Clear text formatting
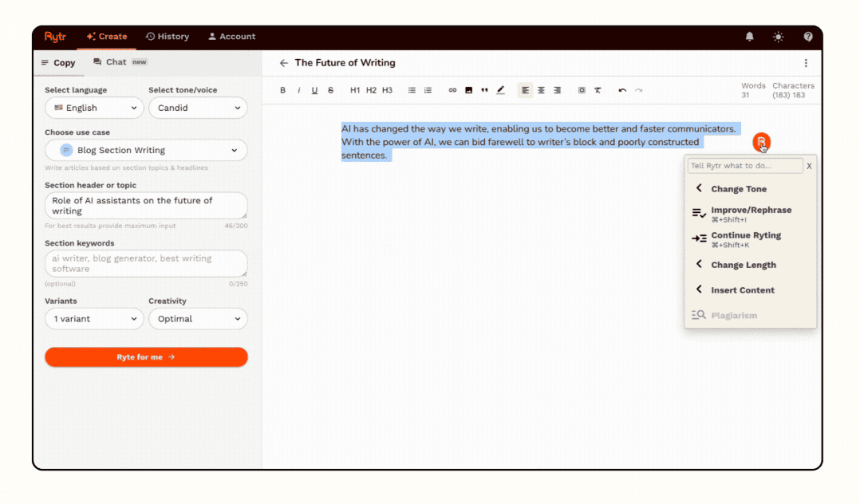860x504 pixels. click(598, 90)
